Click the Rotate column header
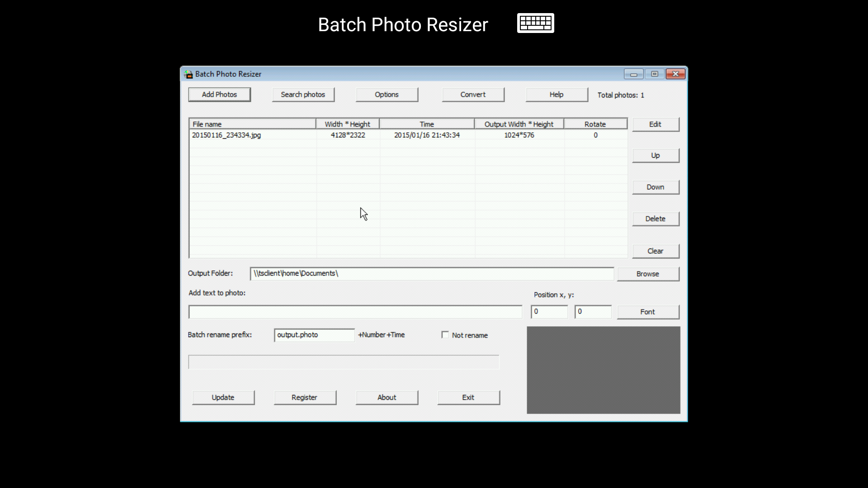 [595, 124]
